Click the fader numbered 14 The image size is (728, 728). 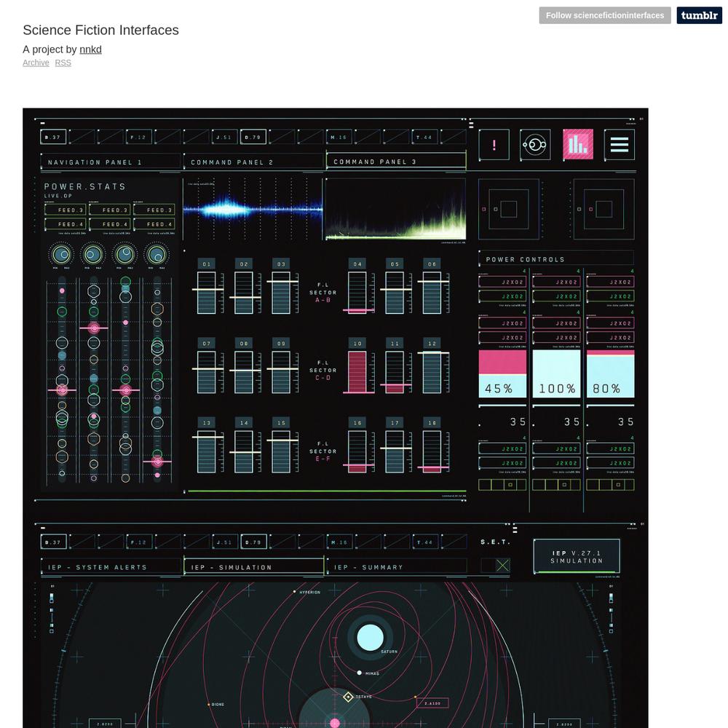[244, 451]
